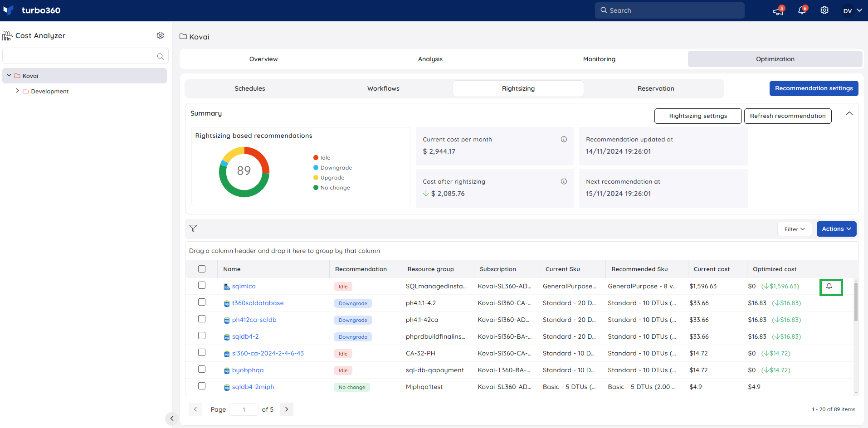
Task: Click Recommendation settings button
Action: 814,88
